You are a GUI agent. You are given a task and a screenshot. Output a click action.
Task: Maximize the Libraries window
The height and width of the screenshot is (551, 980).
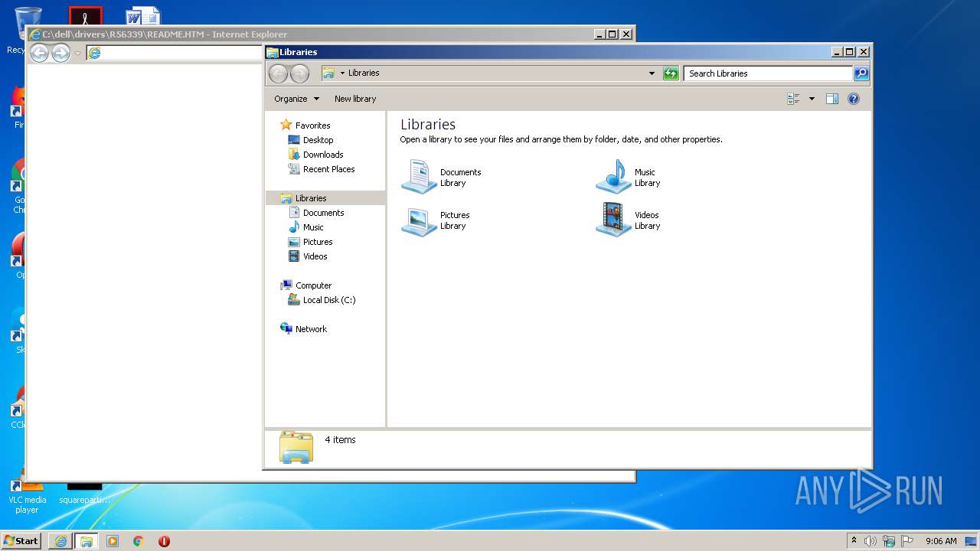[849, 52]
